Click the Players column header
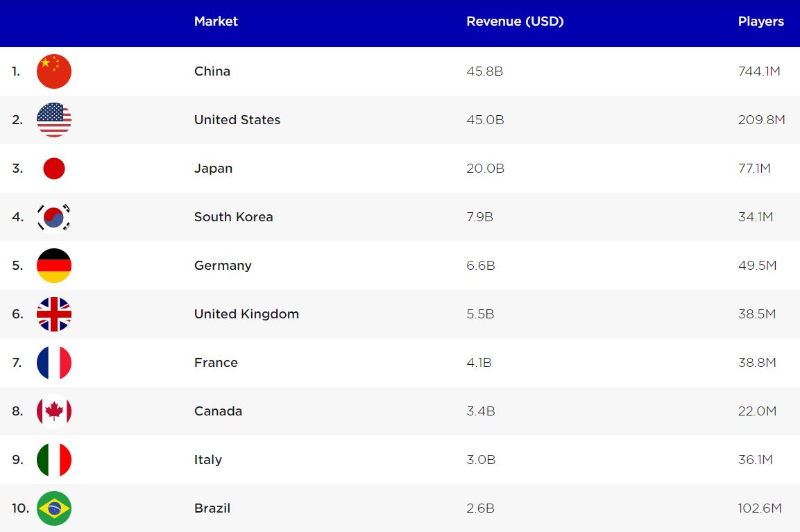 tap(760, 22)
